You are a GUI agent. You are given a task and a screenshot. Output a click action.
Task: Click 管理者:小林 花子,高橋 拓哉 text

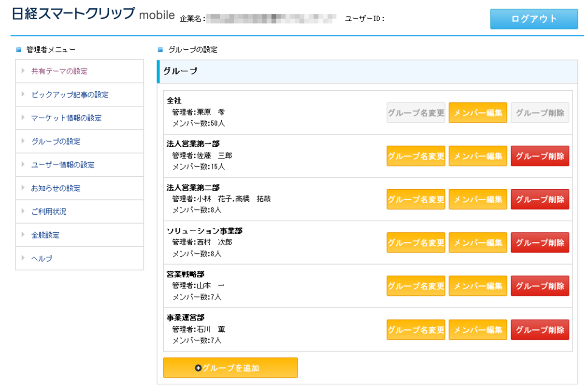pyautogui.click(x=221, y=198)
